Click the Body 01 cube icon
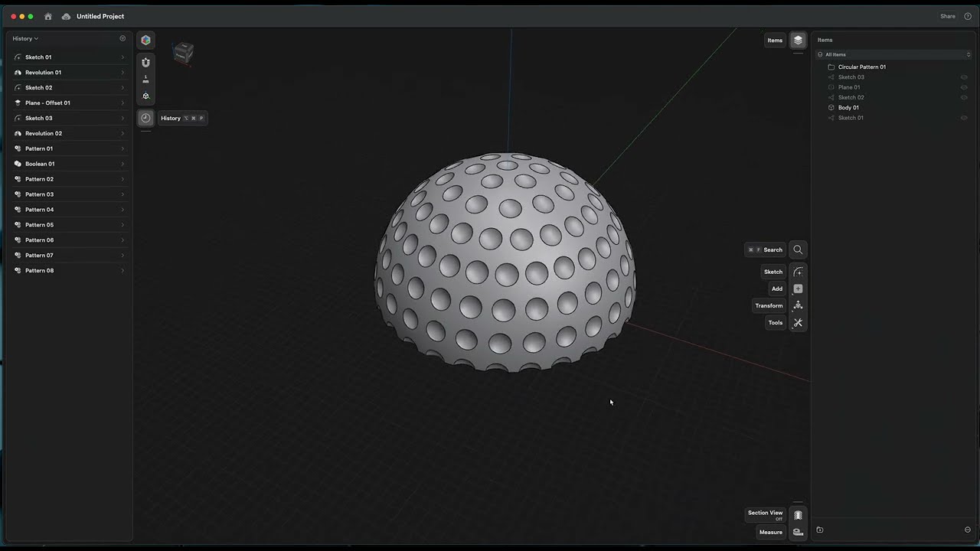Screen dimensions: 980x551 [831, 107]
